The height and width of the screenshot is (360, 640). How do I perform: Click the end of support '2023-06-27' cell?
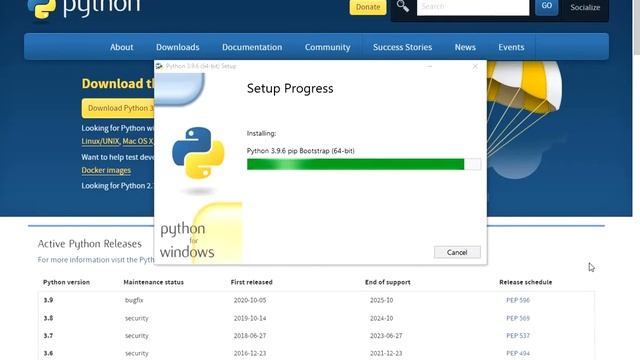[x=386, y=336]
